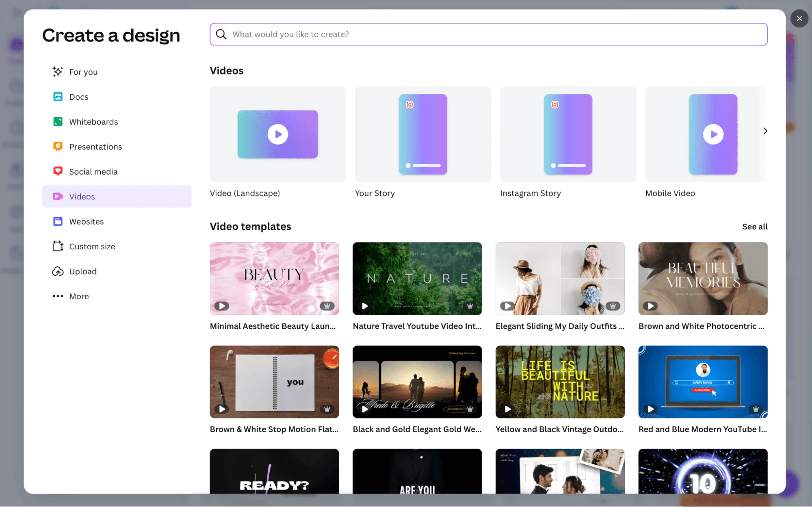The image size is (812, 507).
Task: Open the READY? black video template
Action: [274, 471]
